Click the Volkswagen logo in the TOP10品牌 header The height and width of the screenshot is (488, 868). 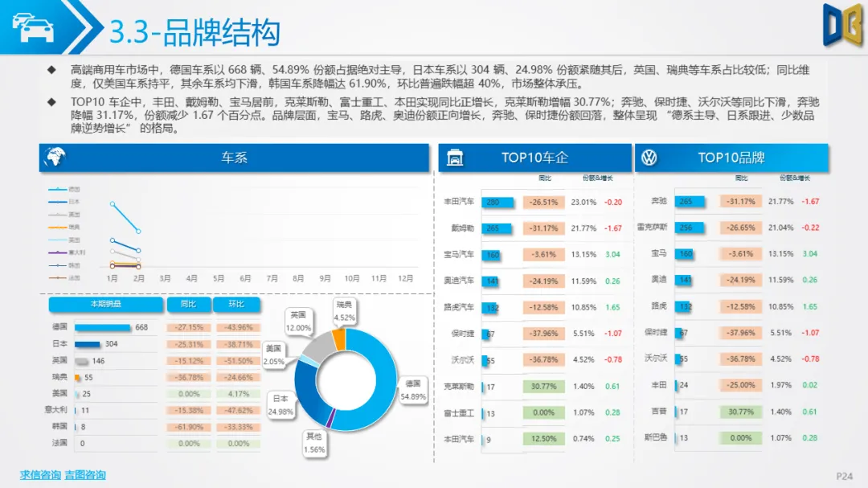point(649,158)
